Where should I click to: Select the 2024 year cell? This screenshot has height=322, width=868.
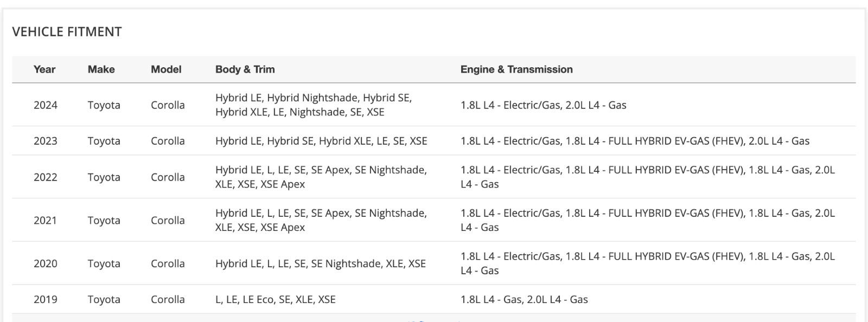[46, 105]
